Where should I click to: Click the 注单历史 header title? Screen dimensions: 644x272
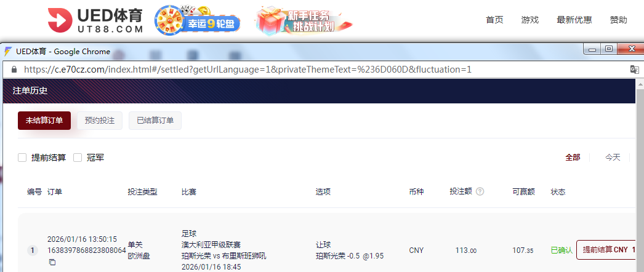(x=30, y=90)
